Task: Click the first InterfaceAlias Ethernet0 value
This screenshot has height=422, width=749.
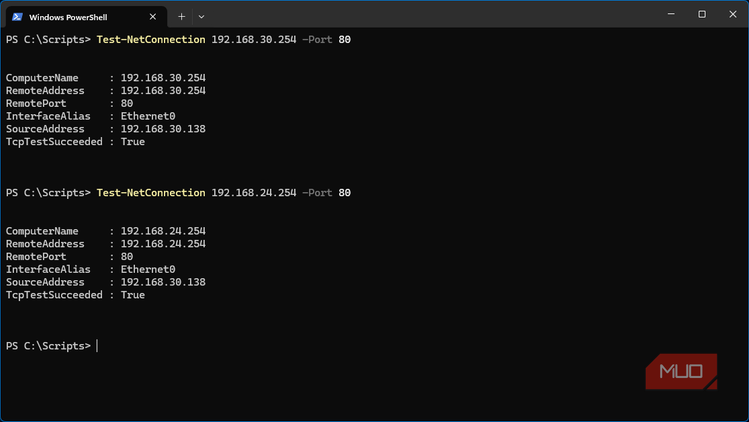Action: click(148, 116)
